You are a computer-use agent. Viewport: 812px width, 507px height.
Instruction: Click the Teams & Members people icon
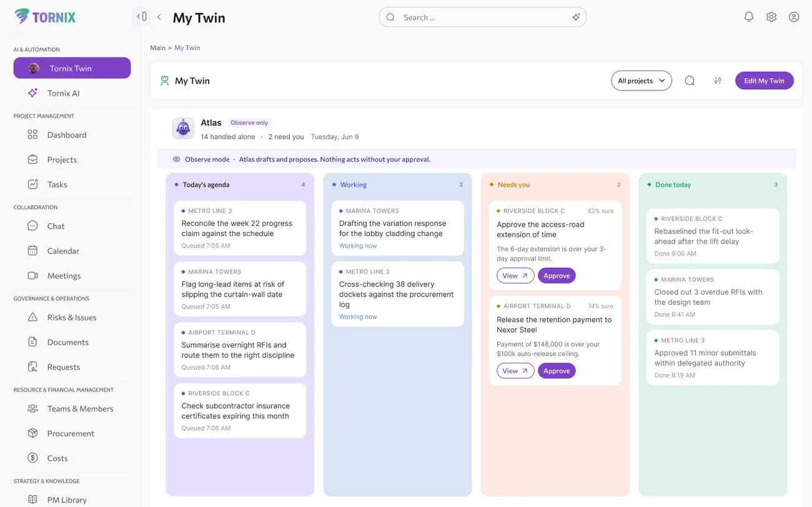tap(32, 408)
